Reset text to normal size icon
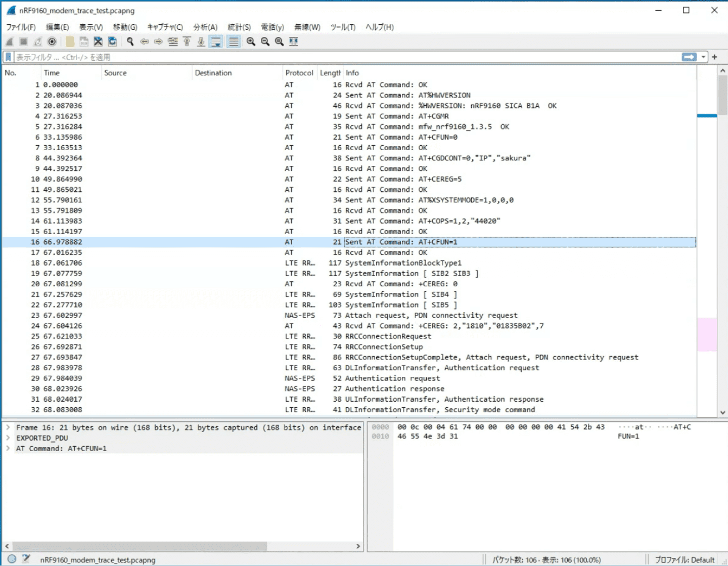728x566 pixels. (279, 41)
